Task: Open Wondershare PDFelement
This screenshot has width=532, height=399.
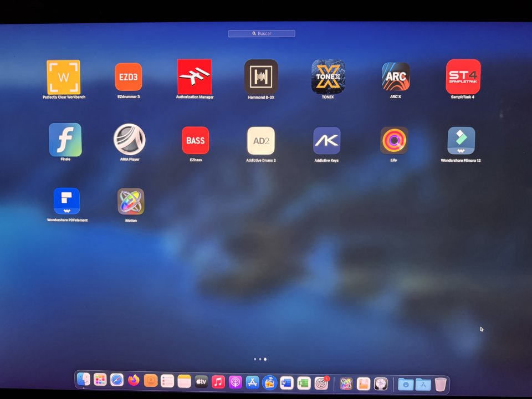Action: (x=66, y=201)
